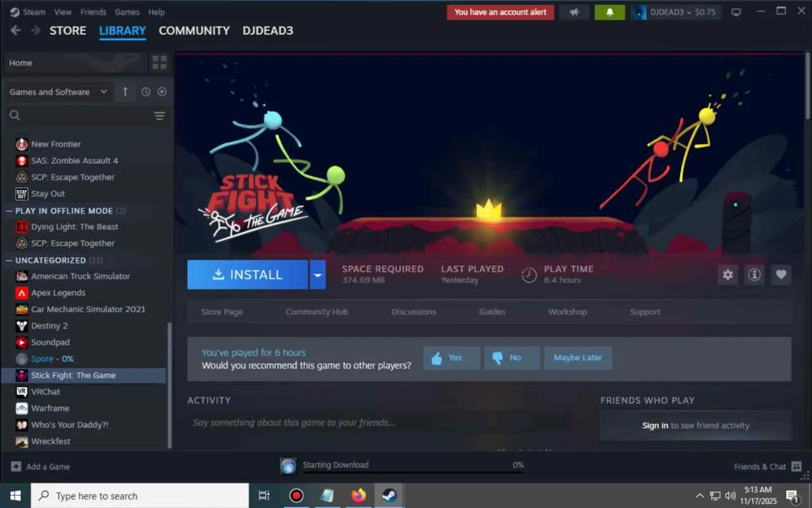Open the Games menu

click(128, 12)
